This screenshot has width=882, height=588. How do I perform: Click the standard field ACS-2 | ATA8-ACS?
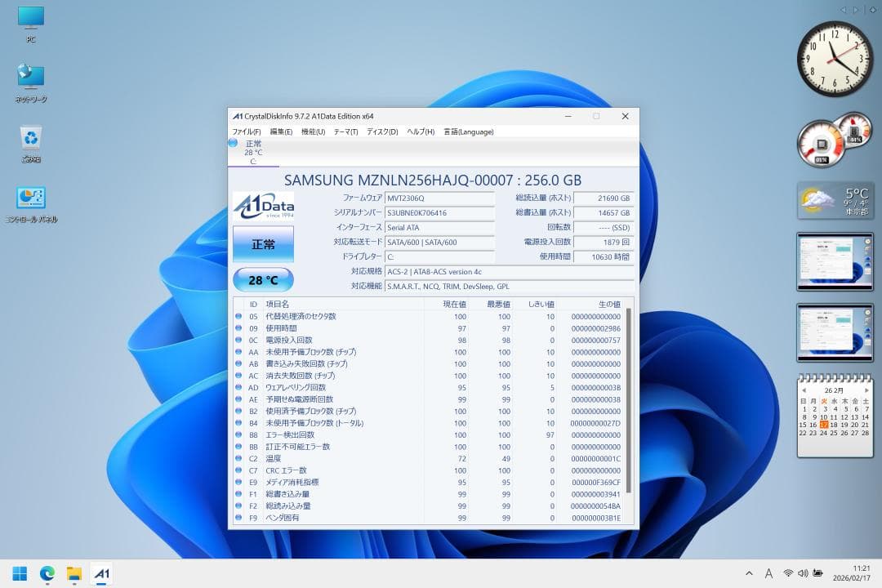coord(510,272)
